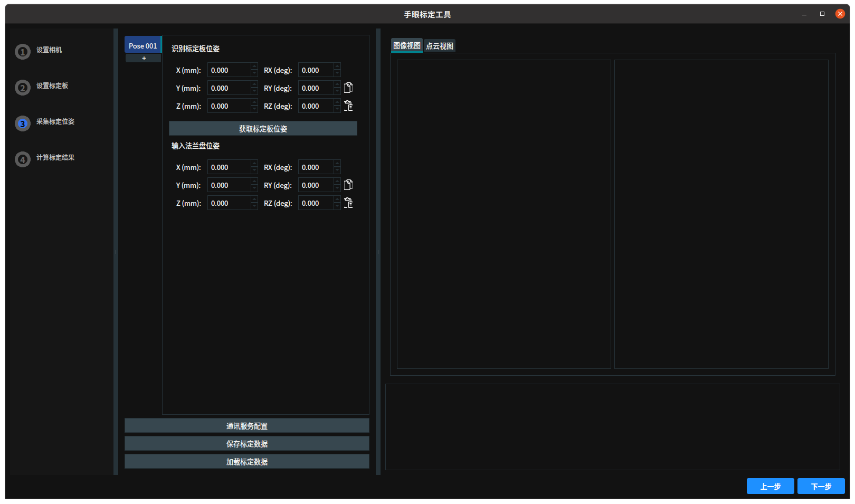Click 加载标定数据 to load calibration data

tap(247, 461)
